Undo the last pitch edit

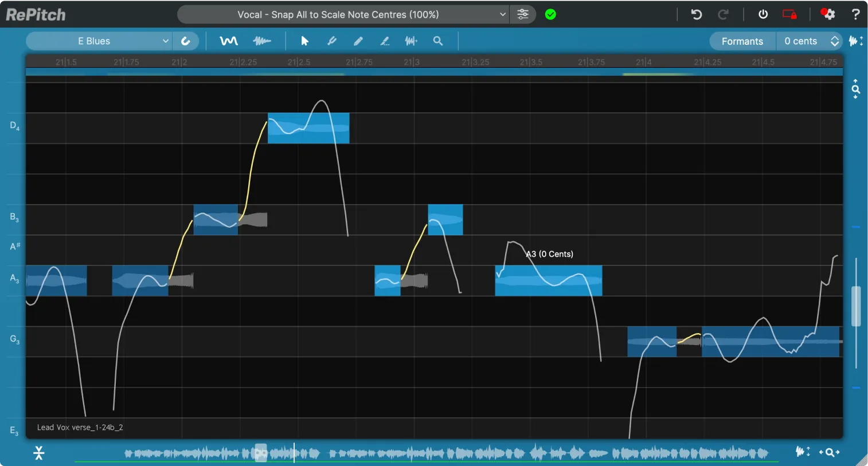tap(695, 14)
